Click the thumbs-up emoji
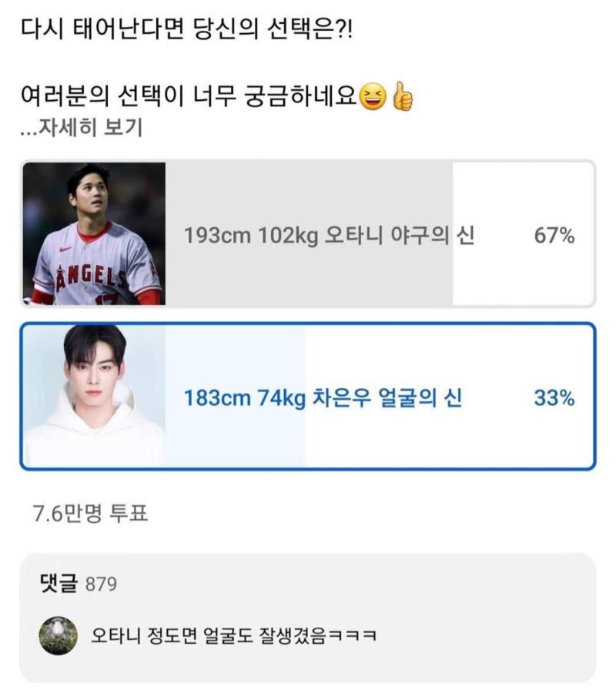616x697 pixels. [403, 98]
